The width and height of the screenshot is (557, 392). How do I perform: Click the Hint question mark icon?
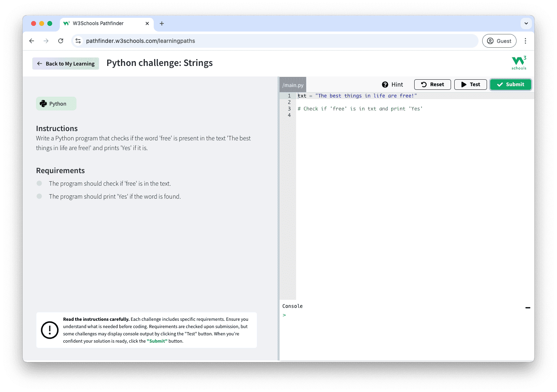[x=385, y=85]
